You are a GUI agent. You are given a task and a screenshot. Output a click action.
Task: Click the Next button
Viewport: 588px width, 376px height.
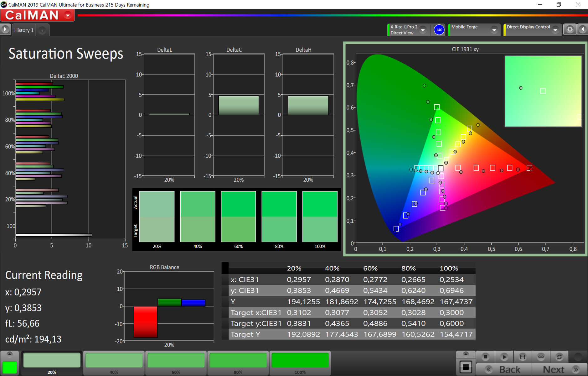(559, 370)
